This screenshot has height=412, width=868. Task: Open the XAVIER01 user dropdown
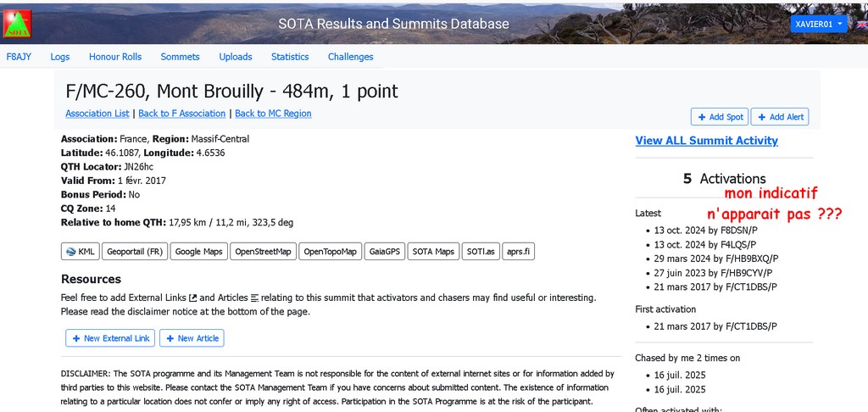[x=819, y=24]
